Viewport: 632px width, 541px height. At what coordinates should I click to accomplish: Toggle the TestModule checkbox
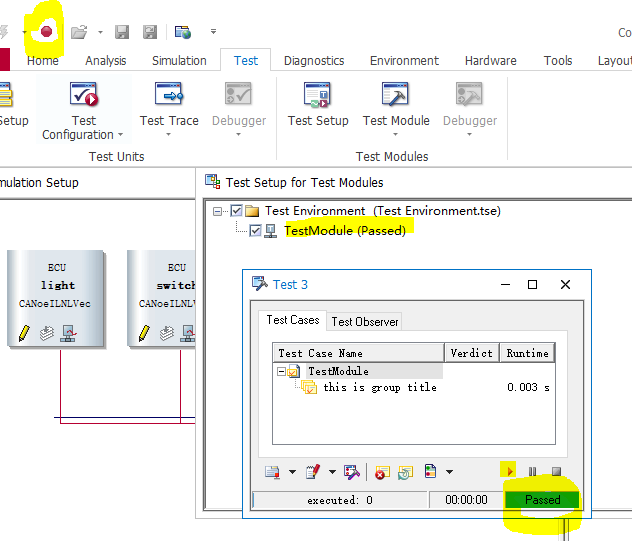(x=256, y=231)
